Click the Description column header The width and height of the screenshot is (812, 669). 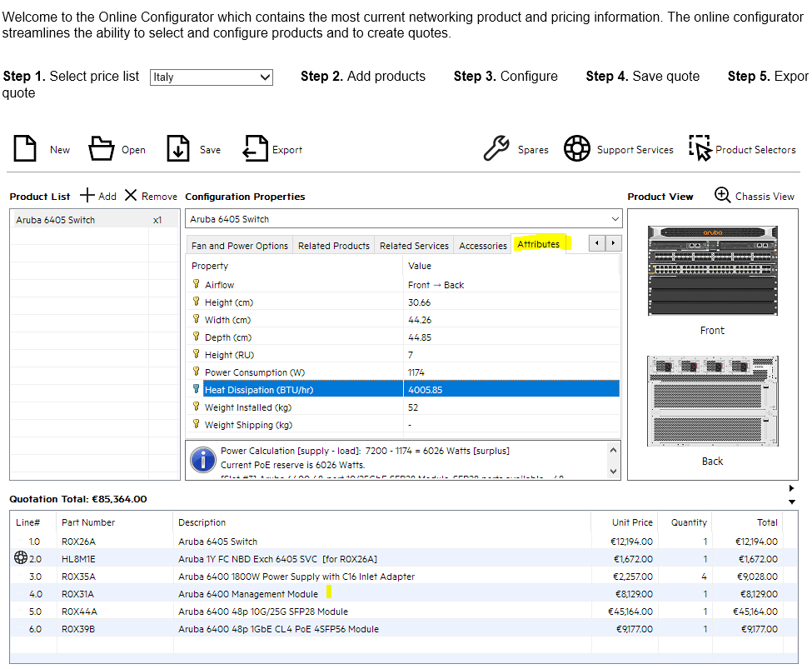click(x=202, y=522)
